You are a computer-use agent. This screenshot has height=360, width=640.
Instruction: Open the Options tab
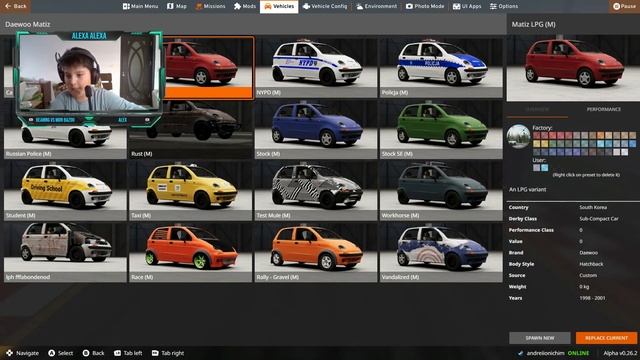(504, 6)
